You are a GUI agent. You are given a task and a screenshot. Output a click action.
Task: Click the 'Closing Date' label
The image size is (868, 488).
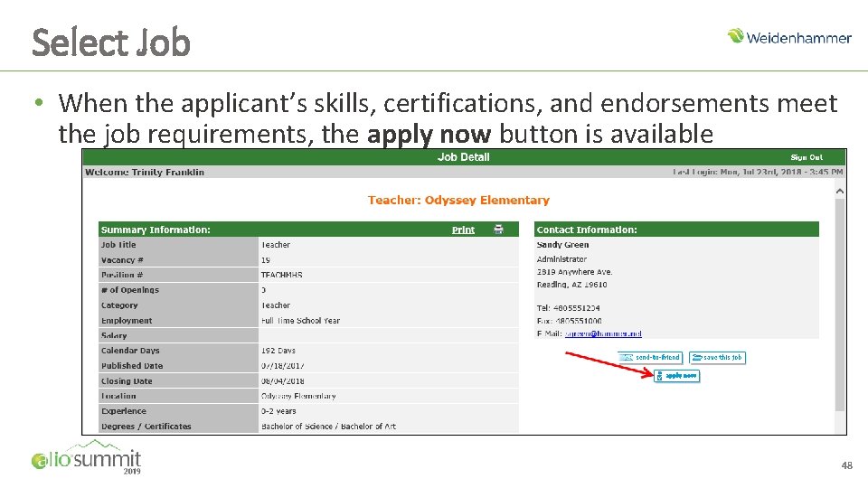coord(127,381)
